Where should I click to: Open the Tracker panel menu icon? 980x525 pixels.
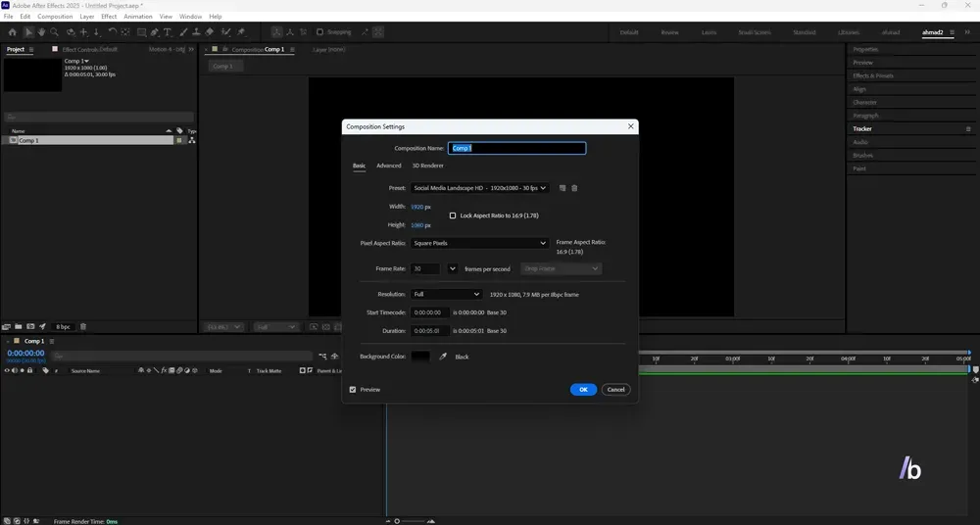tap(968, 128)
